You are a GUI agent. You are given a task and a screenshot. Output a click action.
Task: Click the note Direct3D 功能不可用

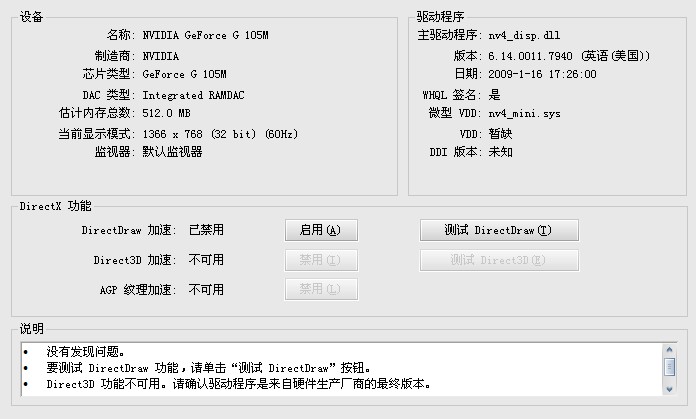click(x=238, y=383)
